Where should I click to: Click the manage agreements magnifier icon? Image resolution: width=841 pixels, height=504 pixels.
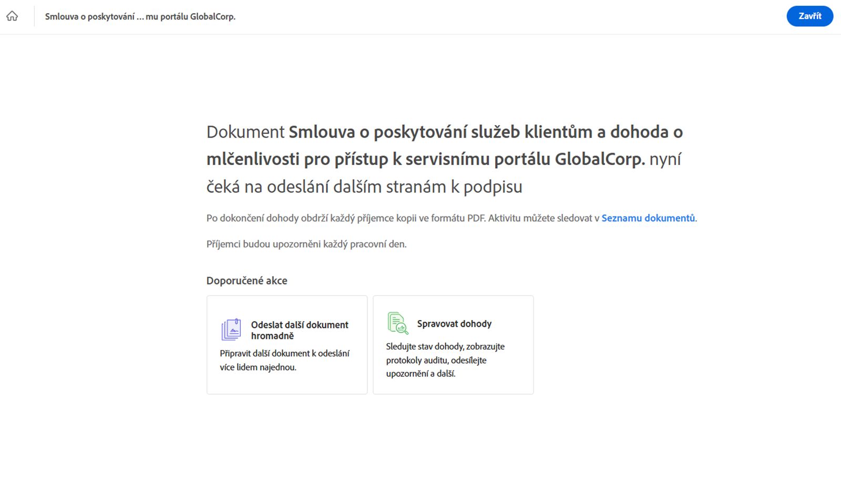click(398, 323)
